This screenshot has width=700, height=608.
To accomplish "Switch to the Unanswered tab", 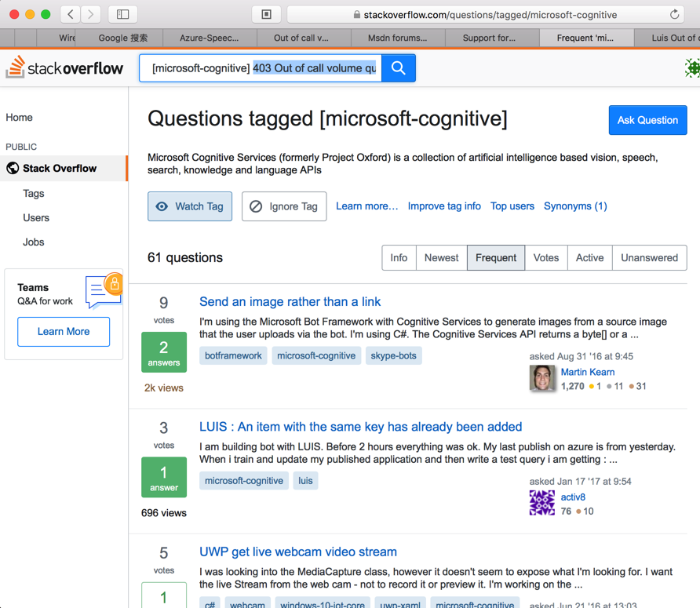I will (x=649, y=257).
